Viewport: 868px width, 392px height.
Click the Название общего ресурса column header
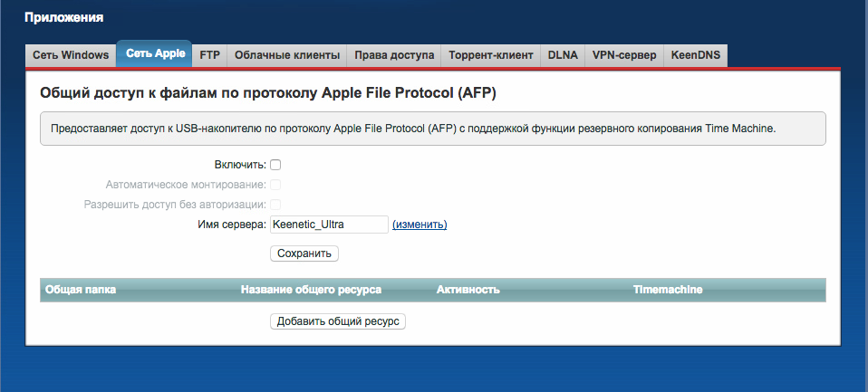(311, 290)
